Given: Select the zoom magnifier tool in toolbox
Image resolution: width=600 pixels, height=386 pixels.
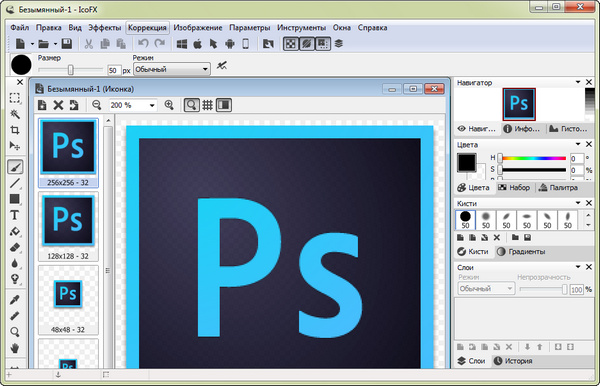Looking at the screenshot, I should [x=15, y=332].
